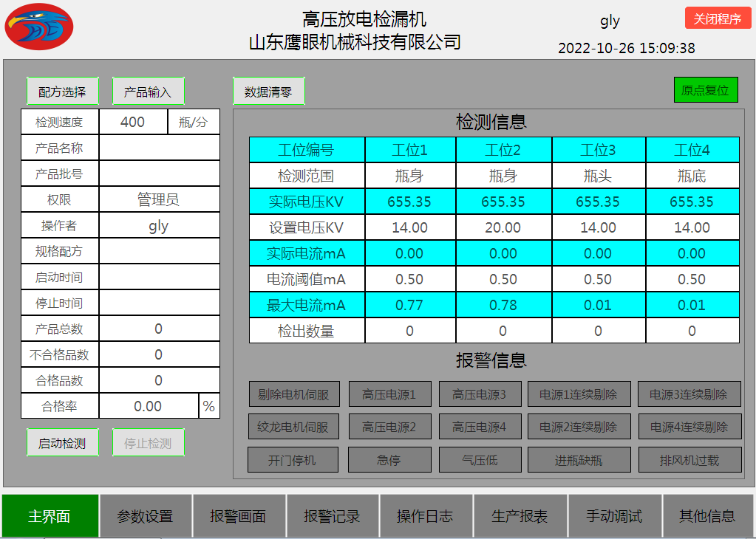Click the 合格率 value 0.00
Viewport: 756px width, 539px height.
[149, 406]
